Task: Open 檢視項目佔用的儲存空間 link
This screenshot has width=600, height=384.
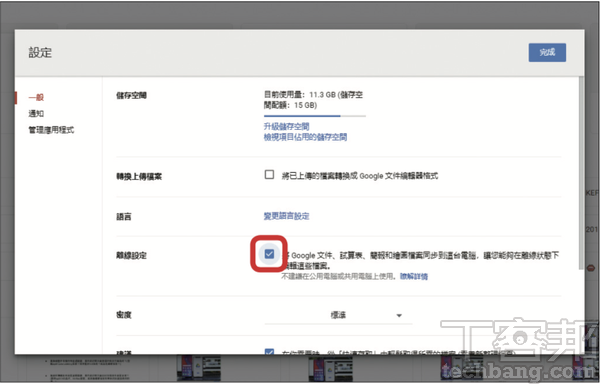Action: pos(305,137)
